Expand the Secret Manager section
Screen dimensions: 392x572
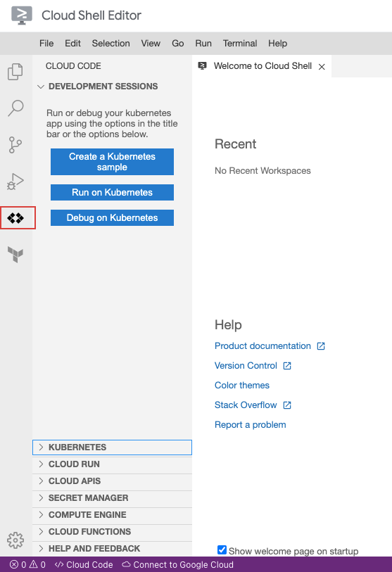pos(112,498)
